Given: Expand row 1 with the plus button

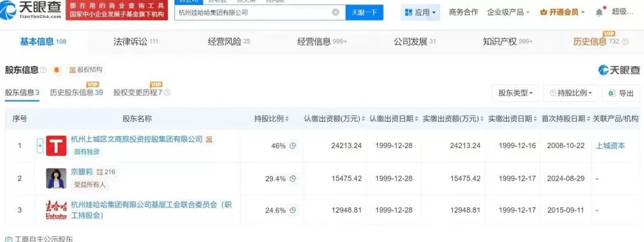Looking at the screenshot, I should tap(40, 145).
